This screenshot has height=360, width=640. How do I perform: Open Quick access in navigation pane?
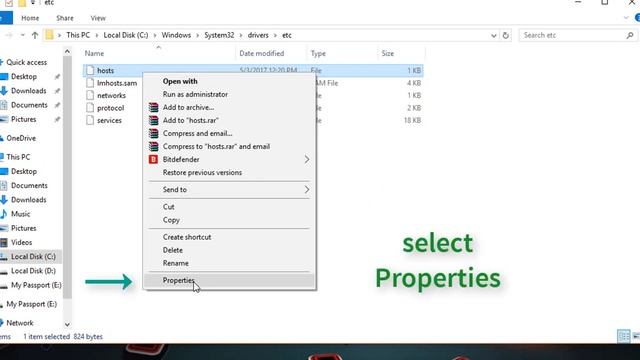pyautogui.click(x=27, y=62)
